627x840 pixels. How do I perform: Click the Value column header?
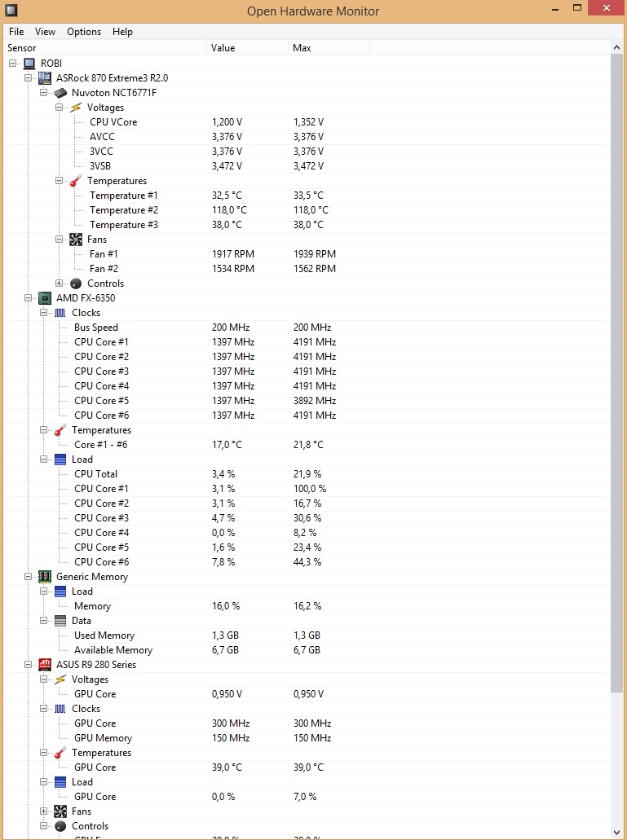pos(248,48)
